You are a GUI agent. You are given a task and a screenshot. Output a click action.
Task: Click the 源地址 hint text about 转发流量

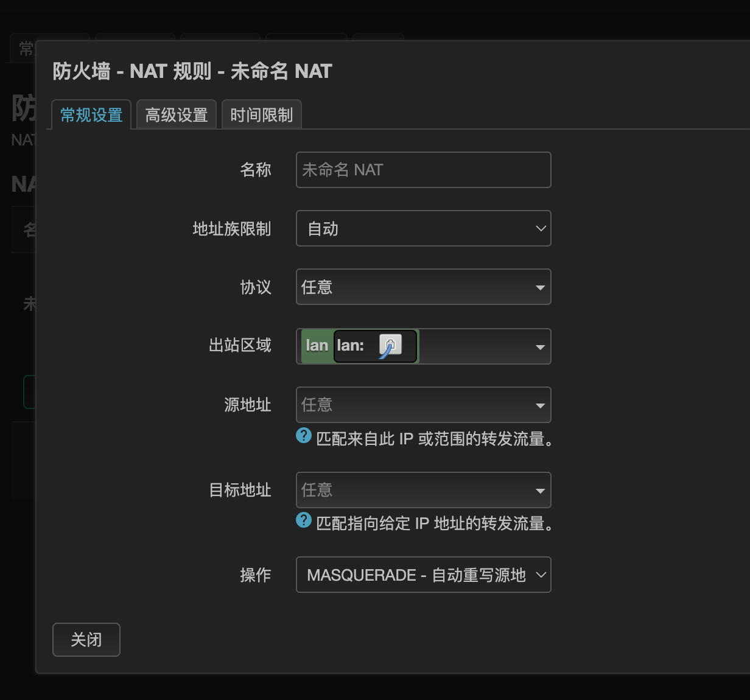pyautogui.click(x=435, y=439)
